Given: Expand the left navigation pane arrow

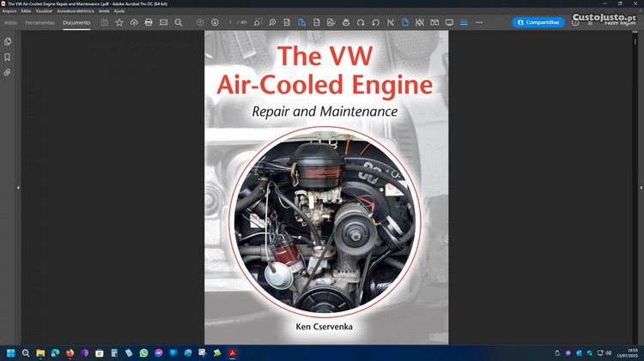Looking at the screenshot, I should click(x=18, y=187).
